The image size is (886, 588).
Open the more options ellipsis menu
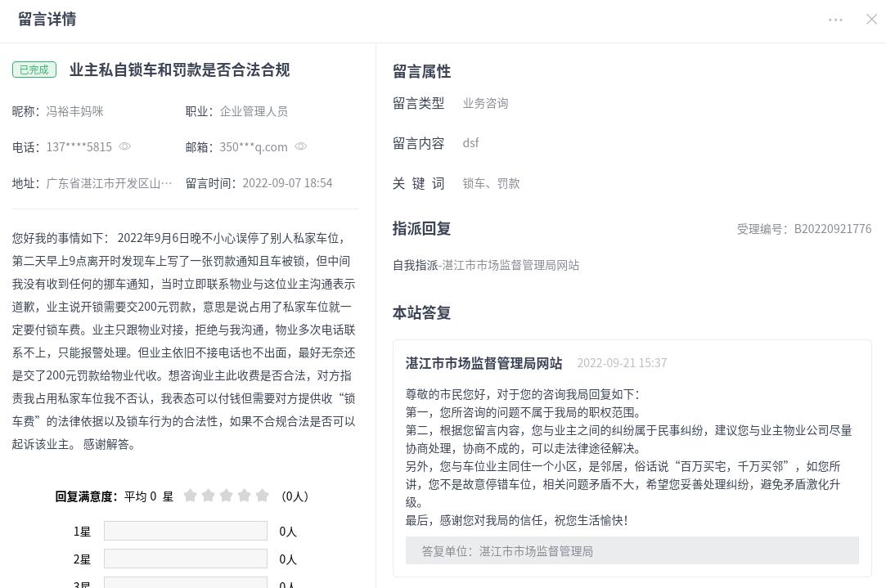(x=835, y=20)
